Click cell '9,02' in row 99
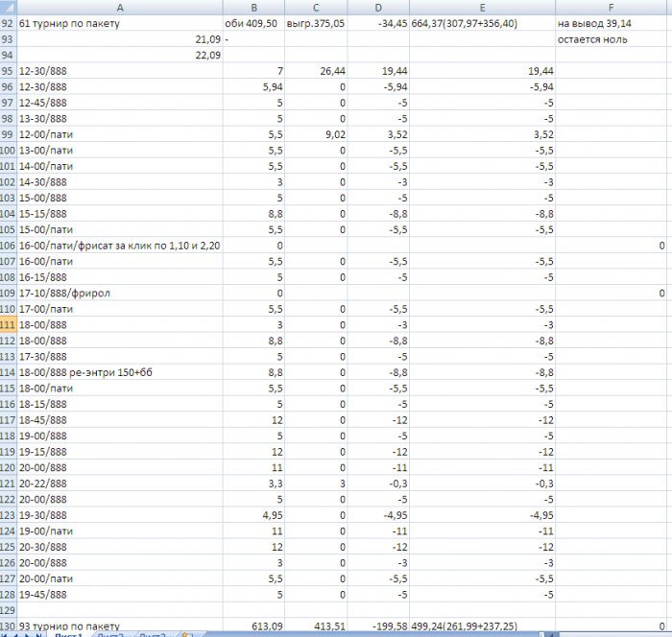Viewport: 672px width, 637px height. pyautogui.click(x=316, y=134)
